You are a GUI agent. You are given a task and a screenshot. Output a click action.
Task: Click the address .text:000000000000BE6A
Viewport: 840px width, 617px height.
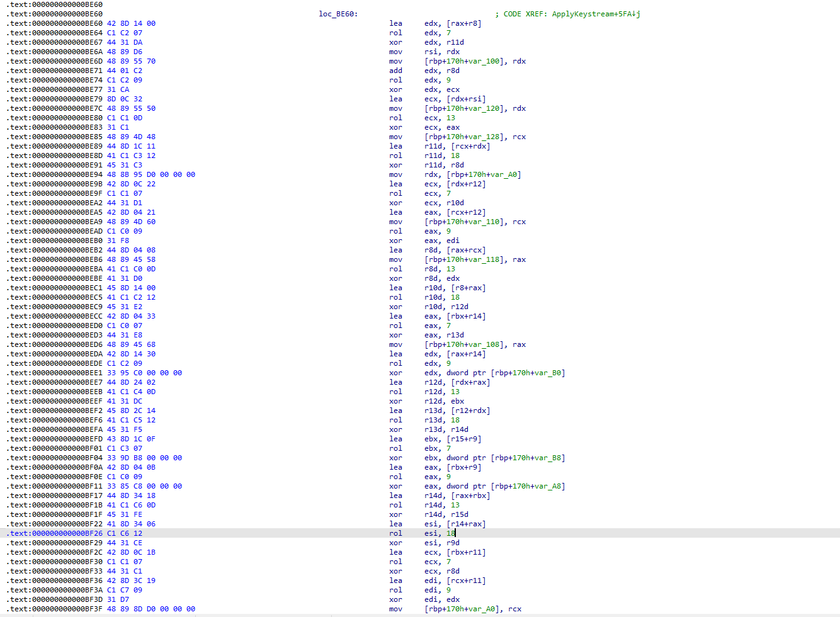55,52
